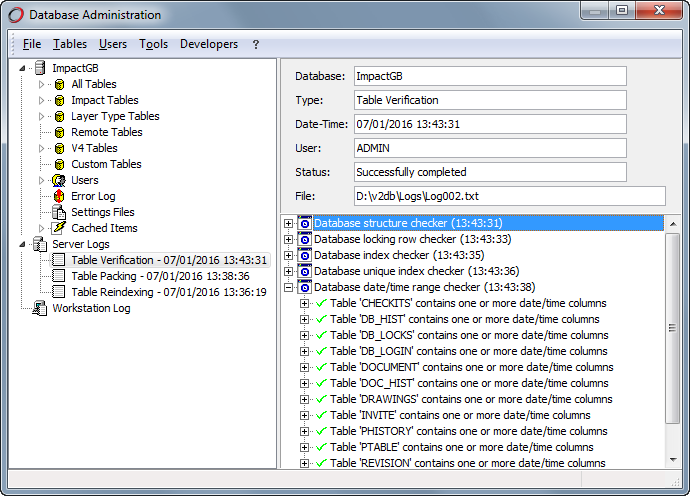This screenshot has height=496, width=690.
Task: Click the Database structure checker icon
Action: (305, 223)
